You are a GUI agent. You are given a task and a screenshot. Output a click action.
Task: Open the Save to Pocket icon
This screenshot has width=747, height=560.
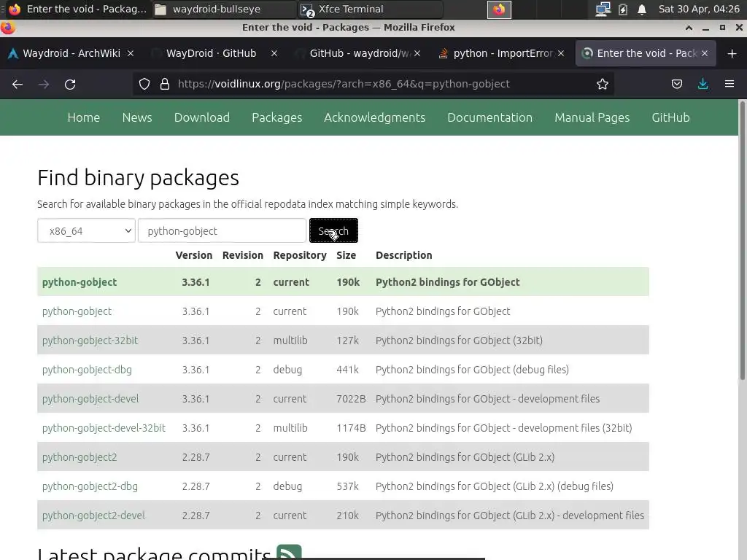coord(676,85)
